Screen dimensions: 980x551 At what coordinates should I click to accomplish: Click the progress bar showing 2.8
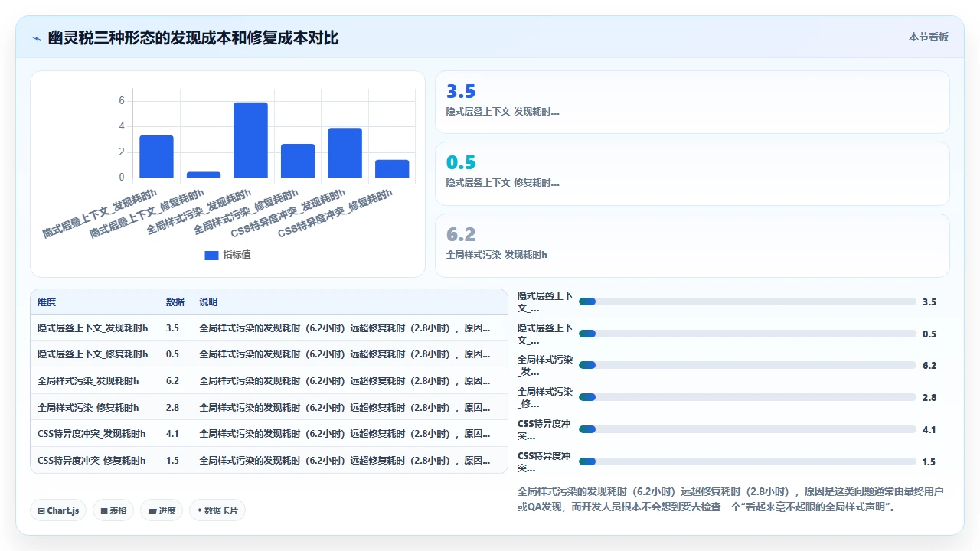pos(747,397)
